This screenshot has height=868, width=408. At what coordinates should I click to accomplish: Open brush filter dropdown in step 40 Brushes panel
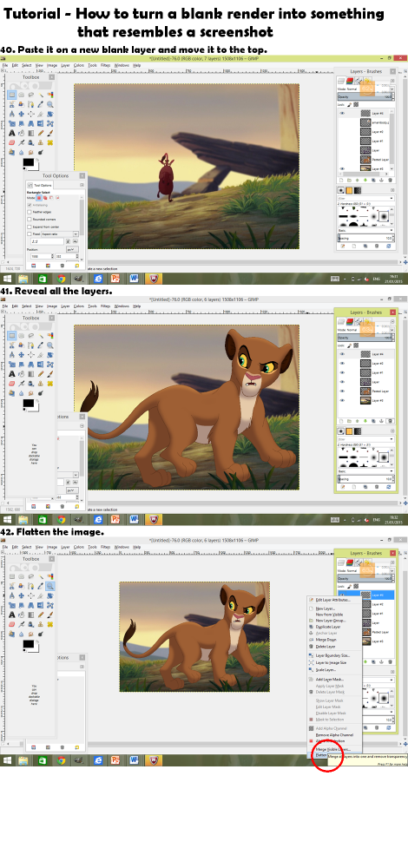(x=366, y=198)
